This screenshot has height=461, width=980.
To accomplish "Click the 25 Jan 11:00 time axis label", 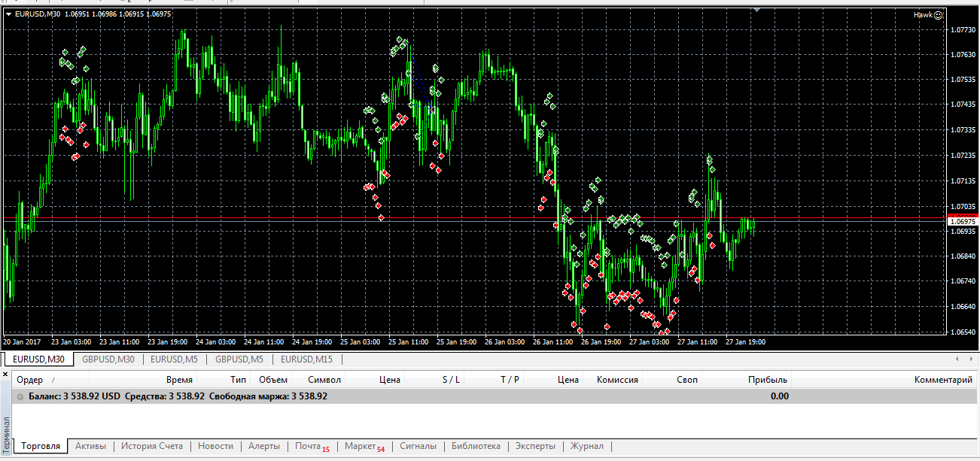I will (x=408, y=342).
